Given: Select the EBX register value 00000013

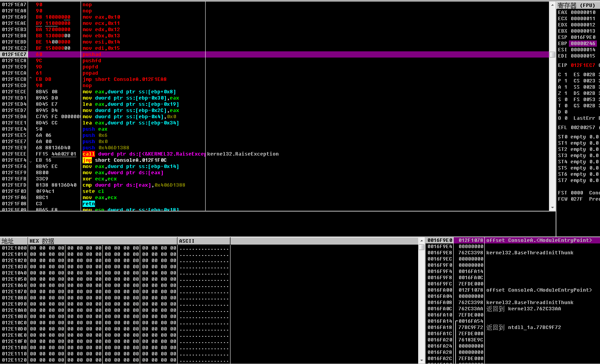Looking at the screenshot, I should coord(583,31).
